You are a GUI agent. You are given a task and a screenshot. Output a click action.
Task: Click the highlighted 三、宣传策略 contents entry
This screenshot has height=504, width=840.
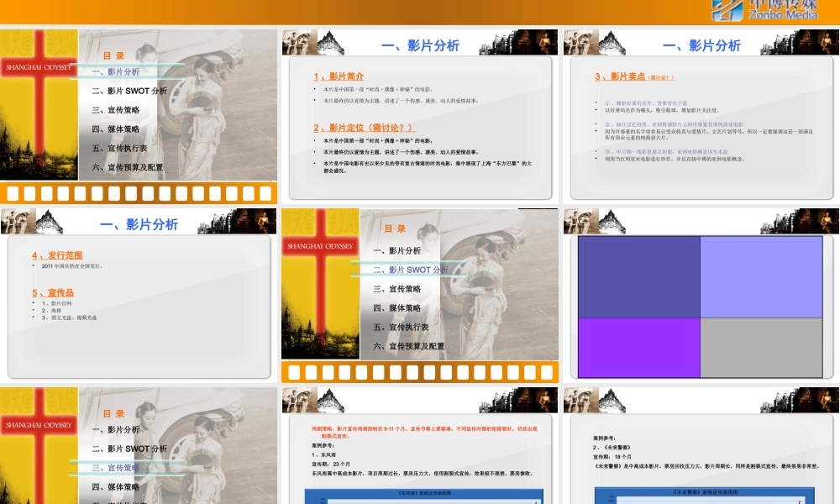click(115, 468)
